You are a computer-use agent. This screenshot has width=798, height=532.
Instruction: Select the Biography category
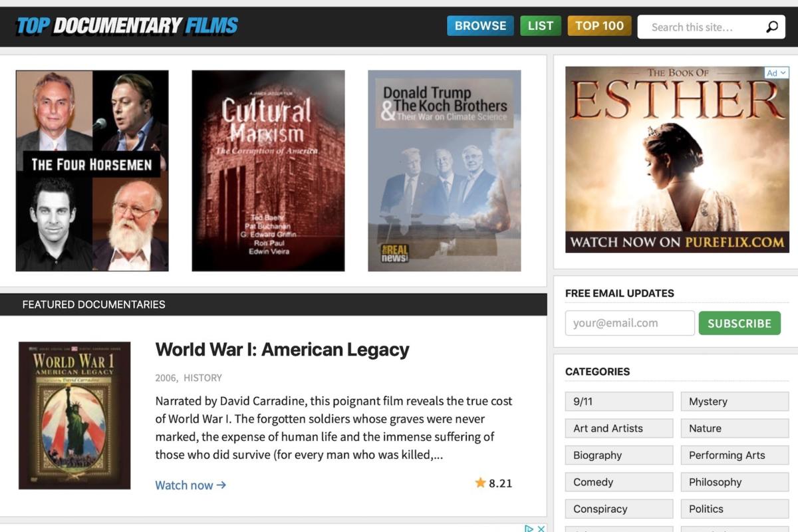tap(619, 456)
